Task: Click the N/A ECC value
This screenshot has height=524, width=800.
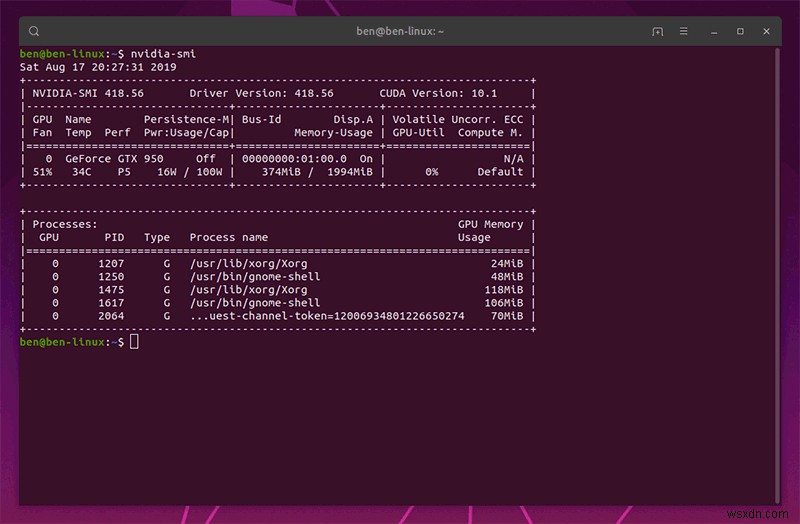Action: click(513, 159)
